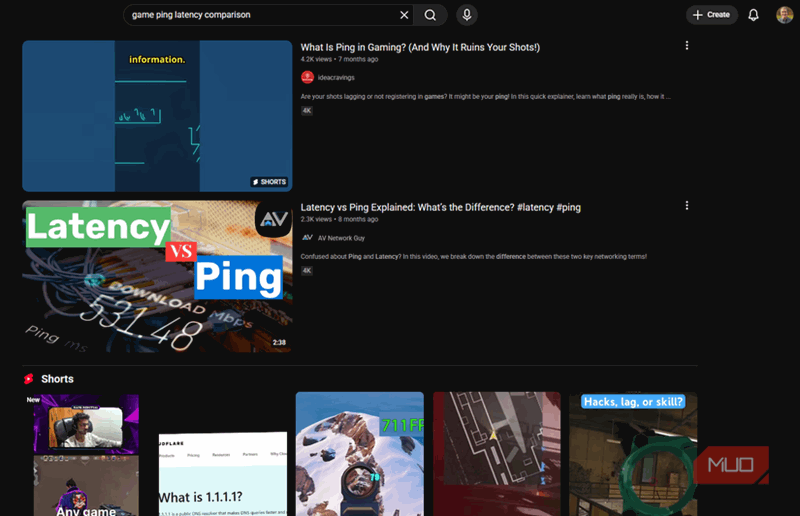Open the 'Hacks, lag, or skill?' short
Screen dimensions: 800x516
(632, 455)
